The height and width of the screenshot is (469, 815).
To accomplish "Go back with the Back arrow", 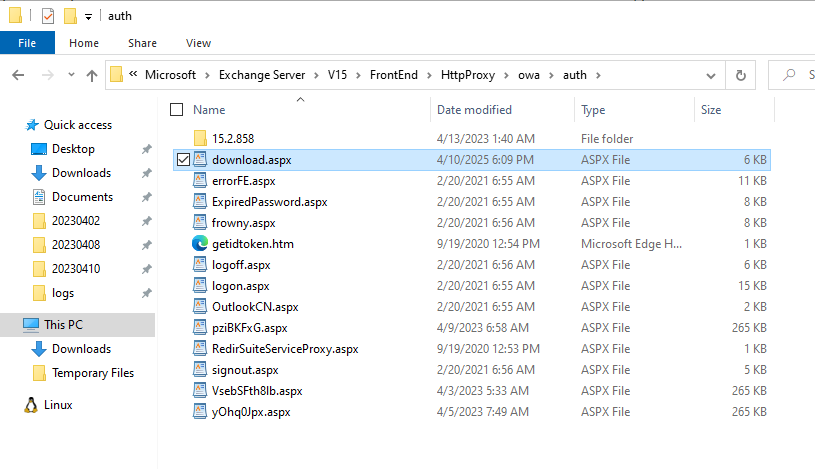I will tap(18, 75).
